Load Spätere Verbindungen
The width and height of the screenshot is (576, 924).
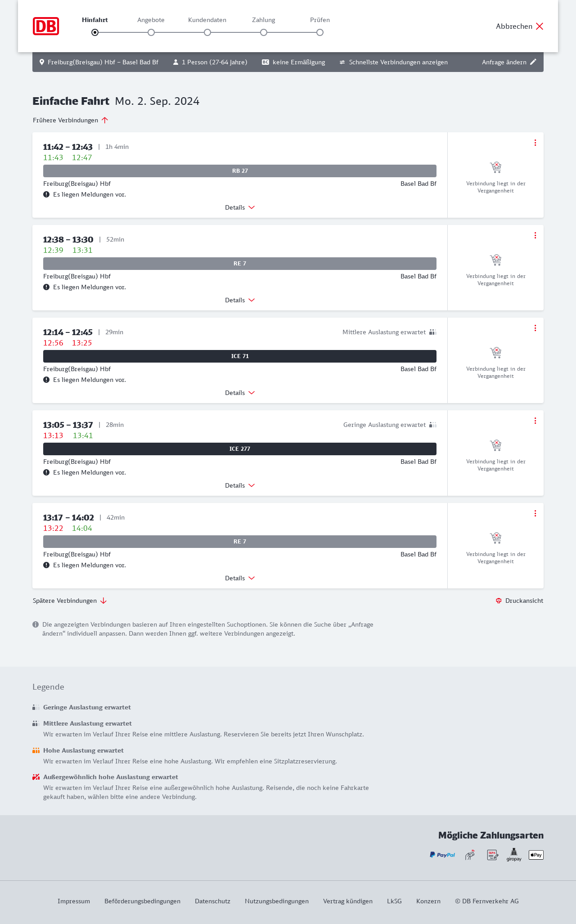(70, 601)
